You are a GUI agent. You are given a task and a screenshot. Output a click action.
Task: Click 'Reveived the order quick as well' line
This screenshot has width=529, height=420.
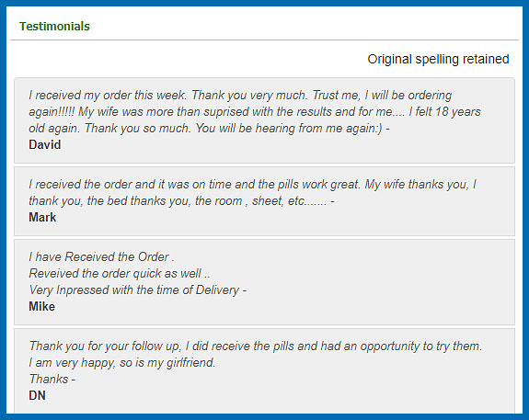119,273
